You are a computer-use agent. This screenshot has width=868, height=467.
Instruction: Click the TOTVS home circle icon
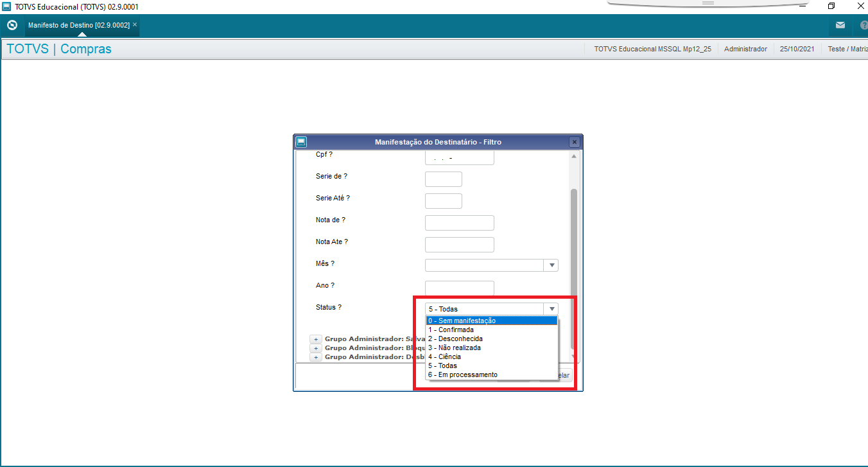tap(12, 25)
